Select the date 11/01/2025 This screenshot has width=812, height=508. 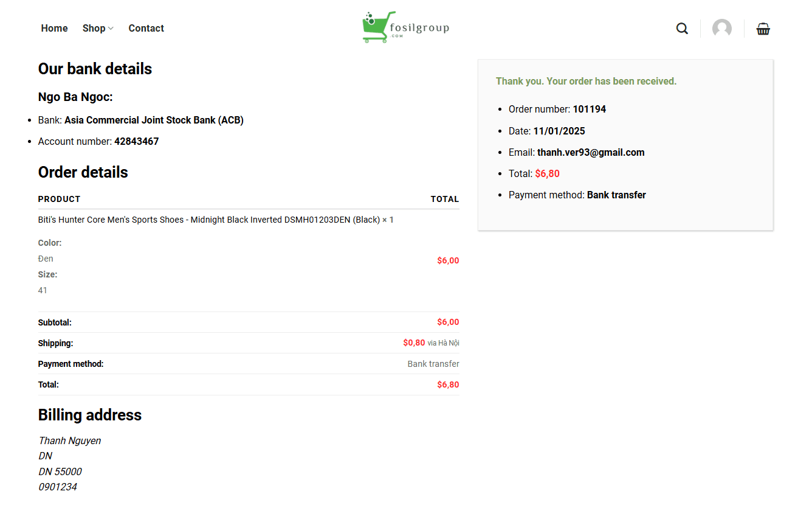tap(559, 131)
